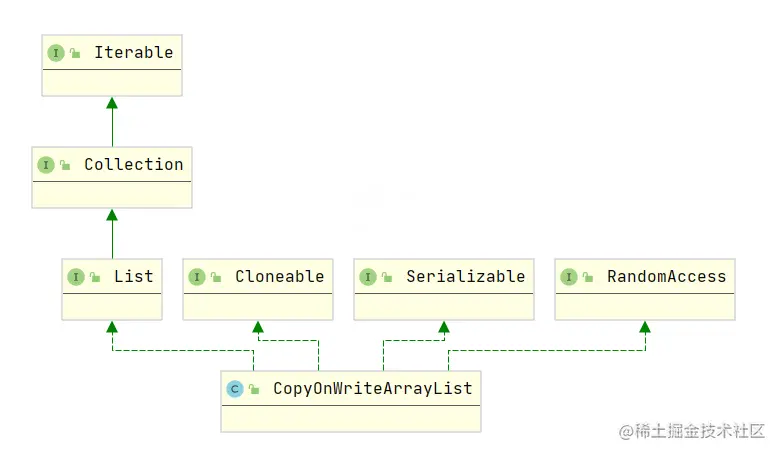Click the interface icon beside Iterable

56,53
